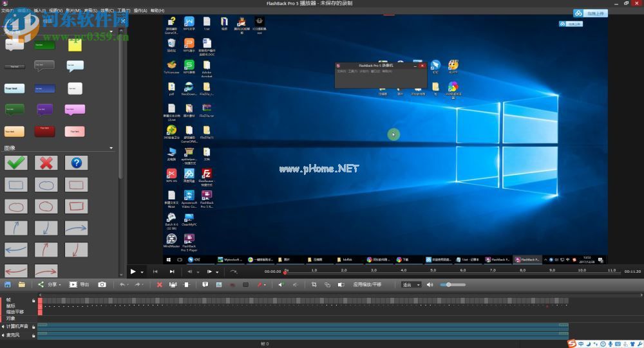Open the 工具(T) menu
This screenshot has height=348, width=644.
[124, 11]
